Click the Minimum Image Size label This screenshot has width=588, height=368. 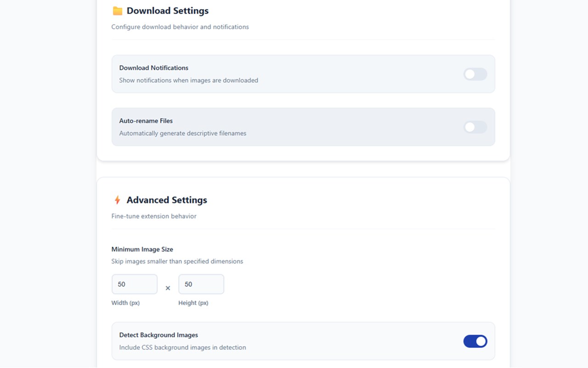[142, 249]
